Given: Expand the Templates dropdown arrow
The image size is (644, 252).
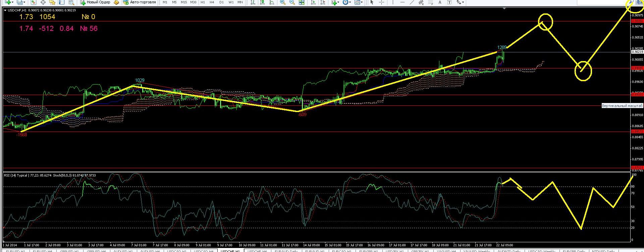Looking at the screenshot, I should (x=362, y=2).
